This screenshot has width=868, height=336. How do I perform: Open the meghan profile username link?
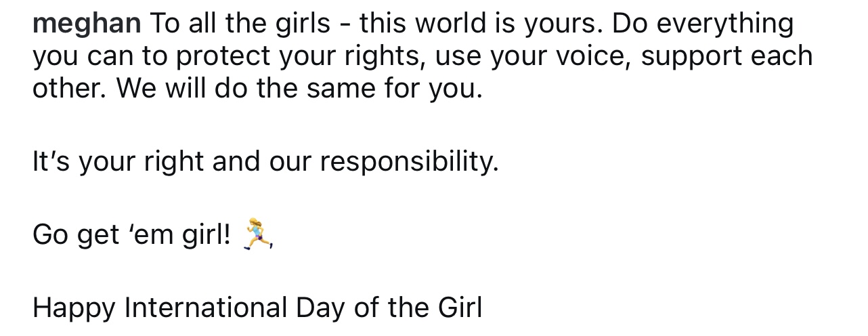click(87, 25)
